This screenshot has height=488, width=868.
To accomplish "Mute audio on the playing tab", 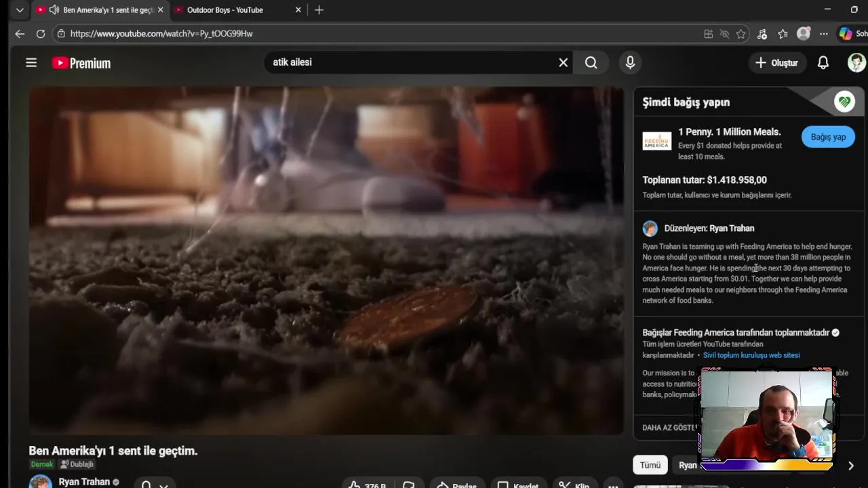I will tap(54, 10).
